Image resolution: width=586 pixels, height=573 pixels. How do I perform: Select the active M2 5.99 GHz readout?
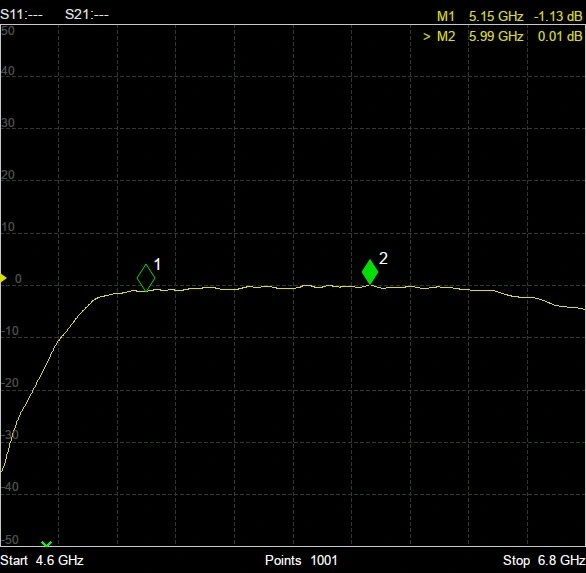click(503, 36)
